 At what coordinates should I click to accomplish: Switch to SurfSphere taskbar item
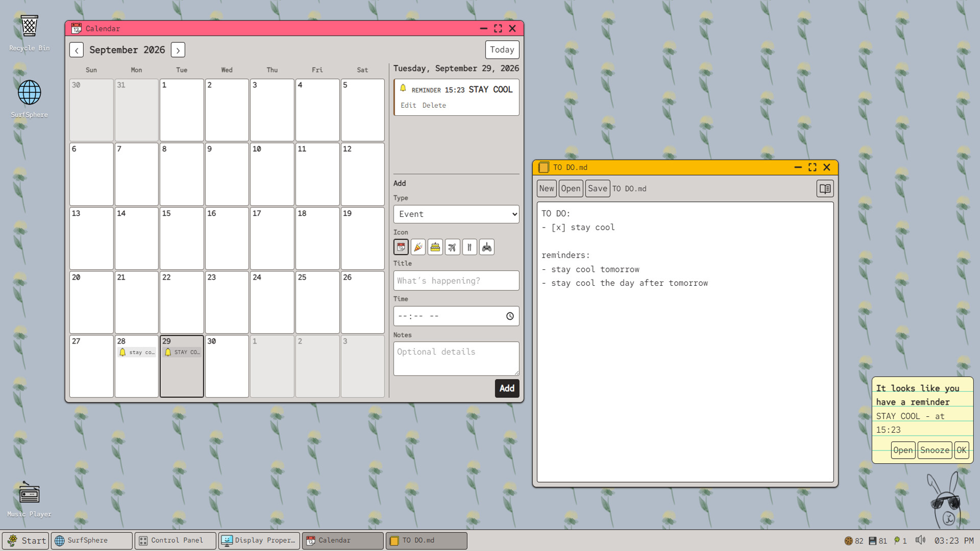(91, 541)
